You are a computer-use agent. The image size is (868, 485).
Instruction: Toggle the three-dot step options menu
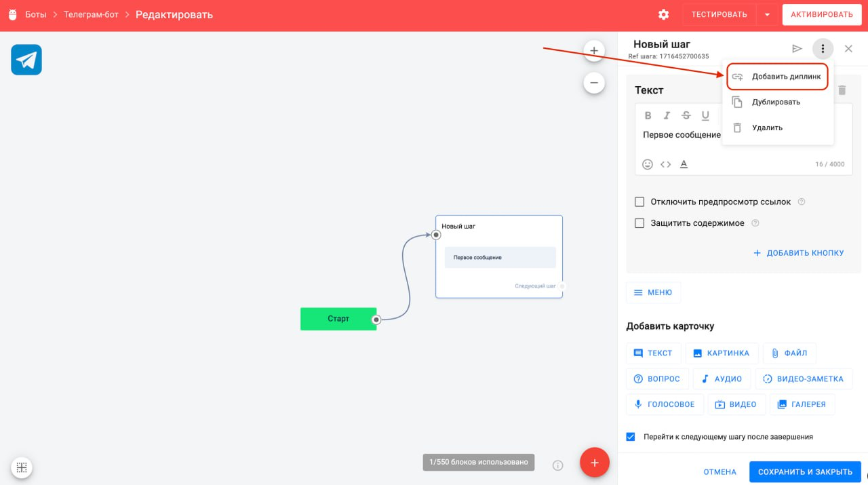[x=823, y=49]
